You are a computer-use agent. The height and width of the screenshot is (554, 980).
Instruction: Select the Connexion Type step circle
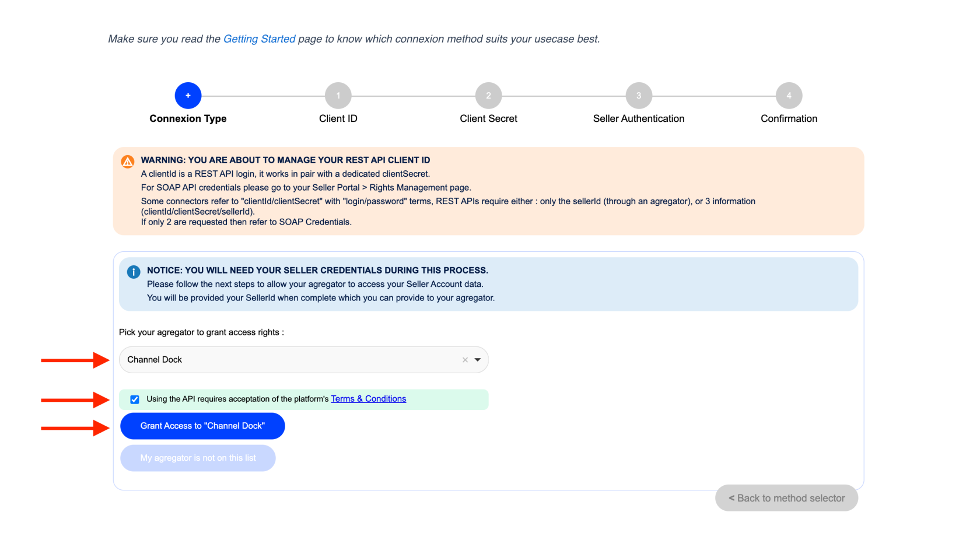188,96
